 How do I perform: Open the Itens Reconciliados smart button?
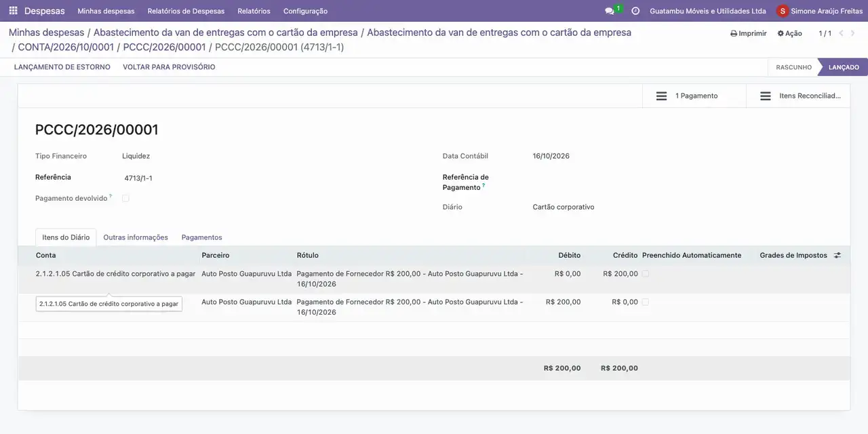[x=798, y=96]
